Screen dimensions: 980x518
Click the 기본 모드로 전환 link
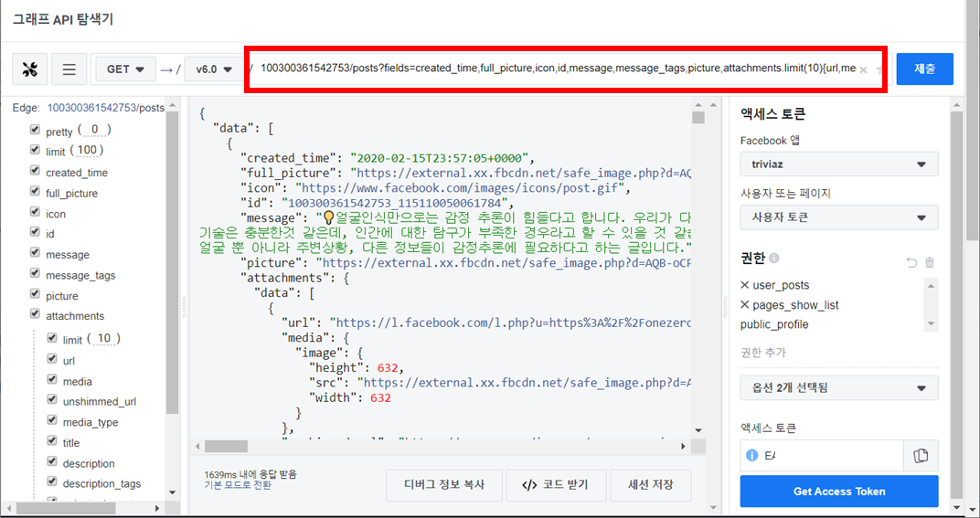(238, 485)
